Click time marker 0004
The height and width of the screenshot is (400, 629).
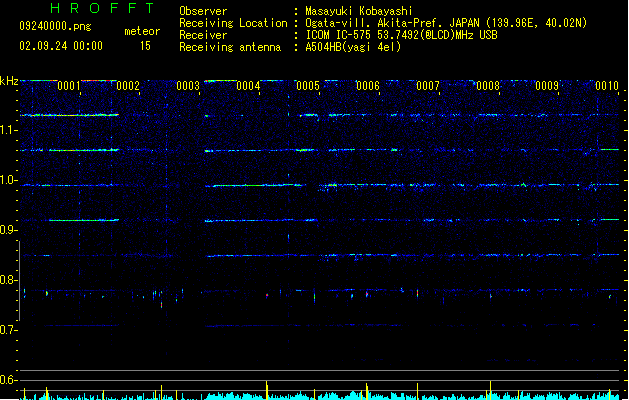tap(248, 86)
